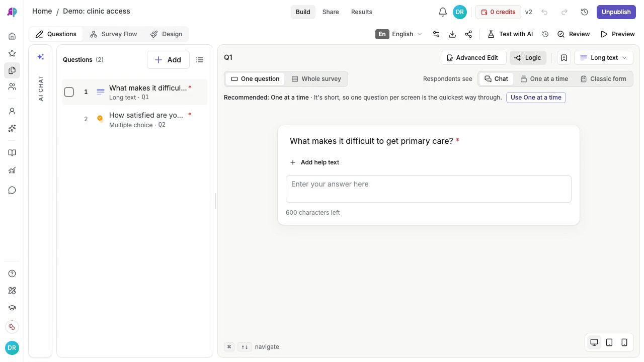The width and height of the screenshot is (644, 362).
Task: Click the Unpublish button
Action: click(616, 12)
